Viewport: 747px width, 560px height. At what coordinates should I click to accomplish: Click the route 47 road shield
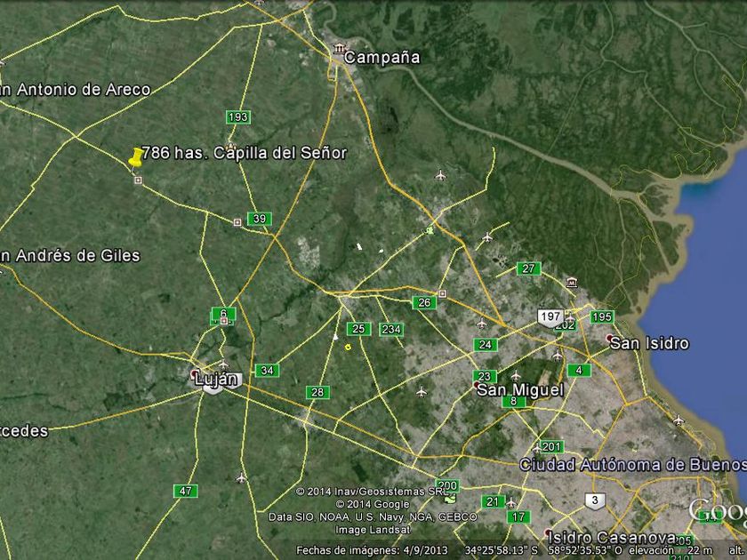coord(186,491)
